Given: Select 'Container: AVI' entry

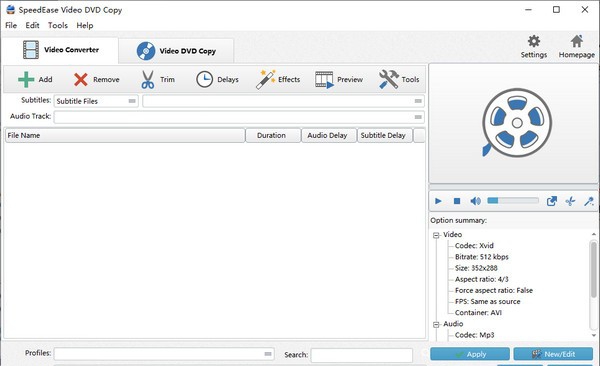Looking at the screenshot, I should coord(478,313).
